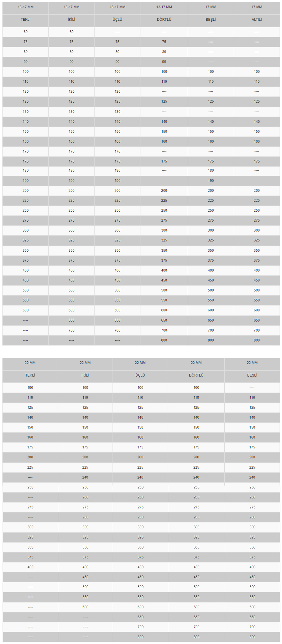Image resolution: width=282 pixels, height=644 pixels.
Task: Click the 17 MM header above top BEŞLİ
Action: click(x=211, y=7)
